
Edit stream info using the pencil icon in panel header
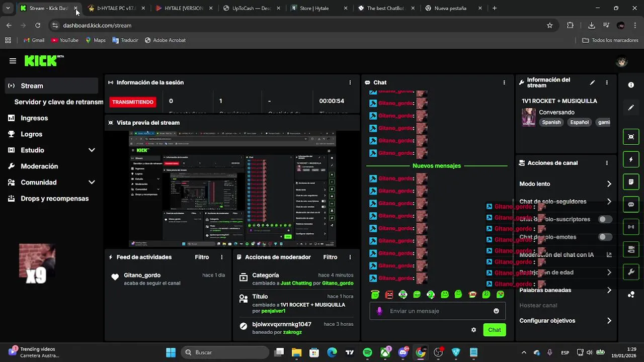coord(592,82)
